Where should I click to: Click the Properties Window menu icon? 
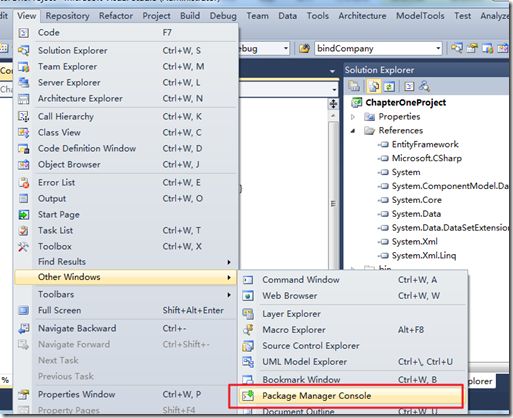(23, 394)
